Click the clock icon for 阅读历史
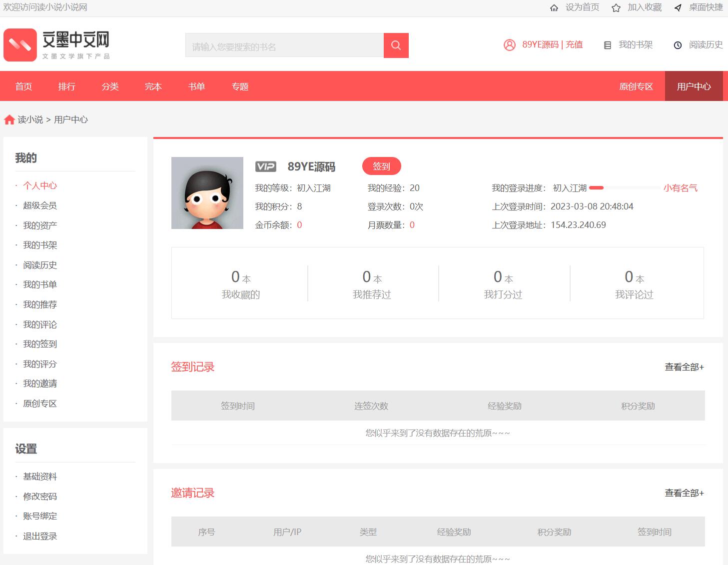 (x=678, y=45)
